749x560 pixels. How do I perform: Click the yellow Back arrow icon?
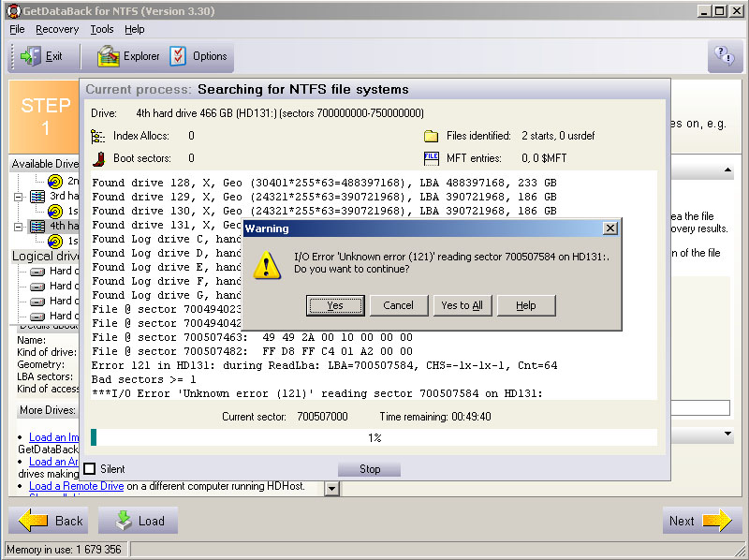pos(33,521)
